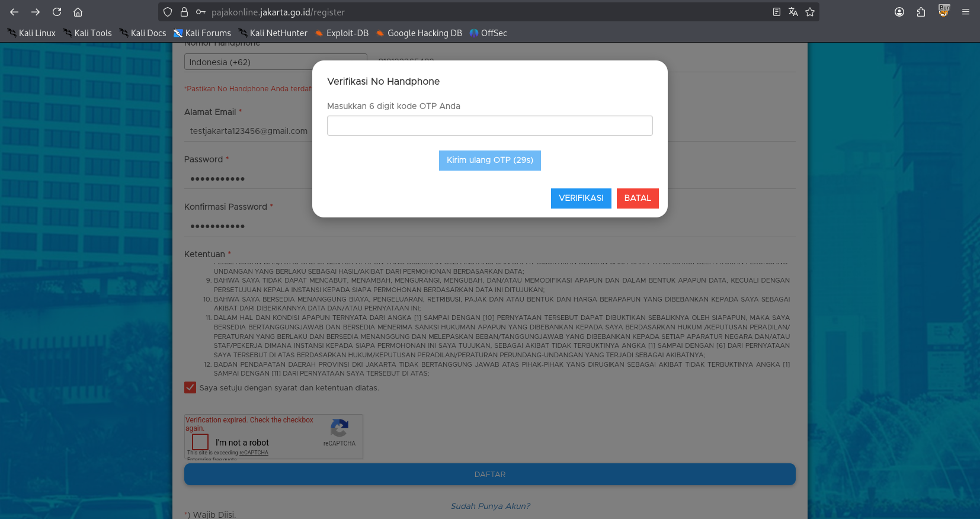Open Exploit-DB bookmark

(341, 33)
